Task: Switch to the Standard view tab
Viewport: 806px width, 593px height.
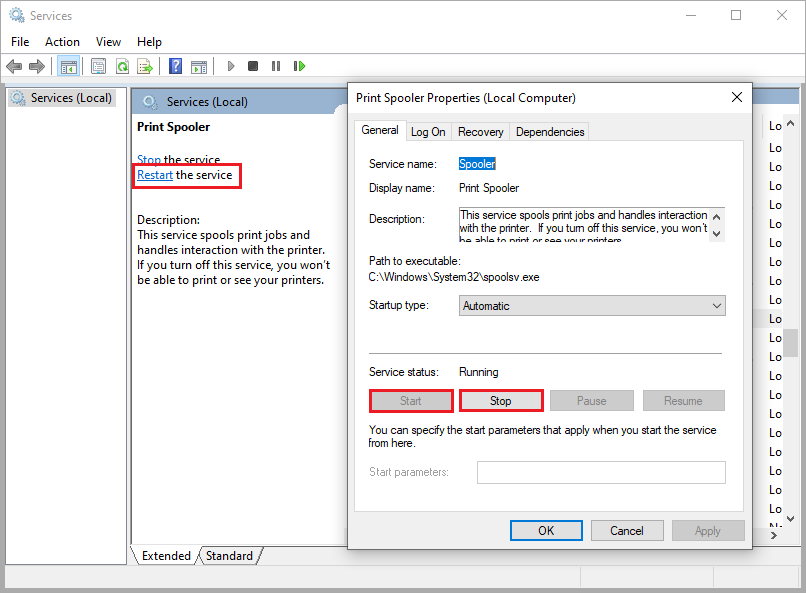Action: coord(229,556)
